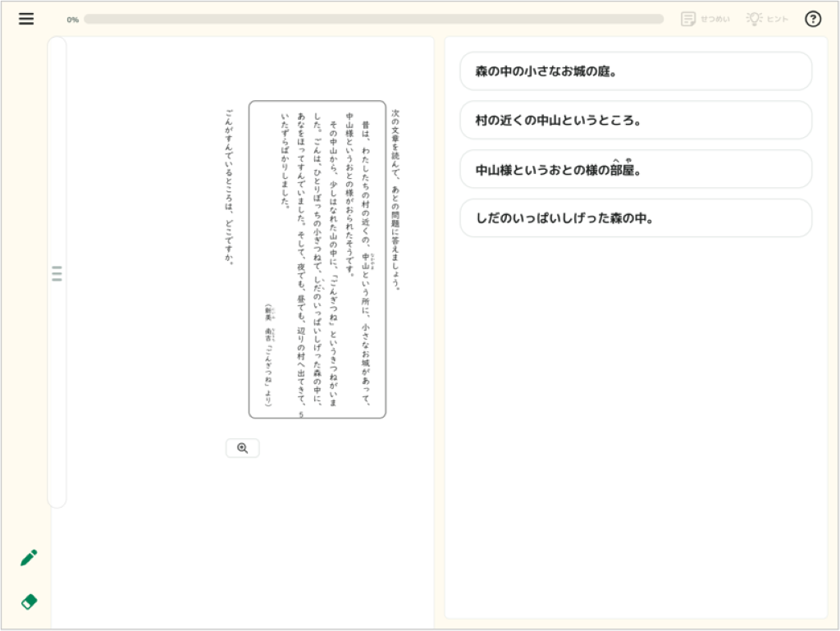This screenshot has height=631, width=840.
Task: Click the せつめい explanation button
Action: coord(705,19)
